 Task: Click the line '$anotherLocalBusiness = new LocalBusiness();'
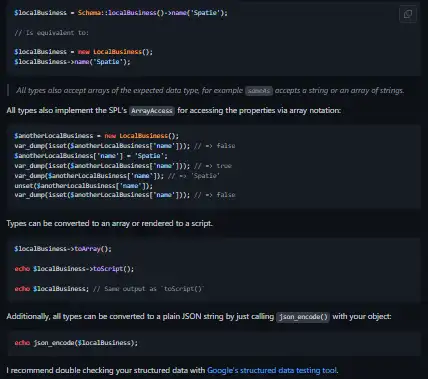[96, 136]
